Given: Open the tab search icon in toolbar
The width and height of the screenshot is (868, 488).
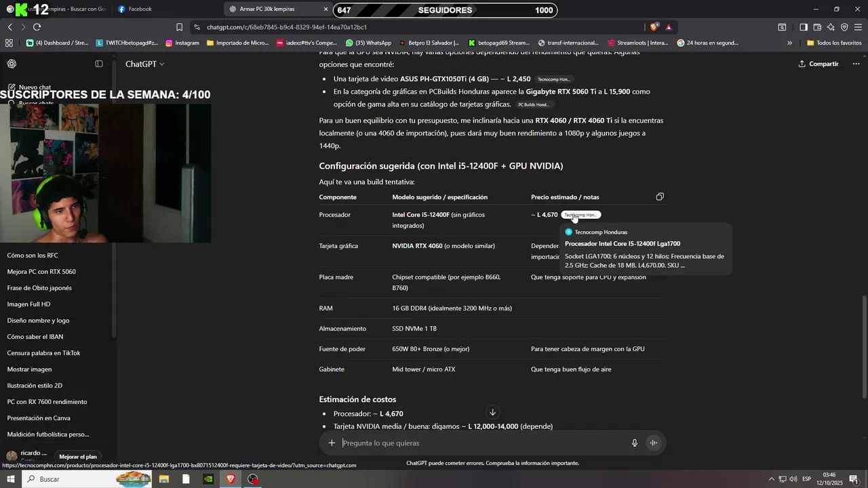Looking at the screenshot, I should 782,27.
